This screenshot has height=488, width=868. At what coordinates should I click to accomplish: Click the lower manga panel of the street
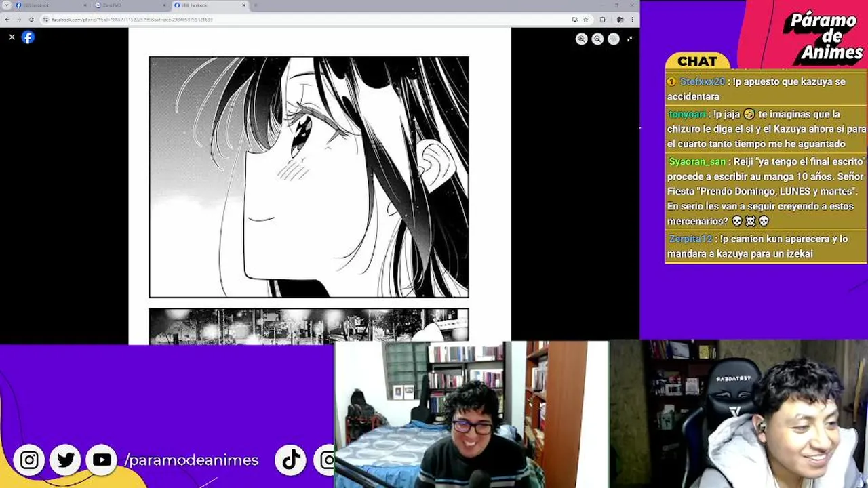(309, 326)
